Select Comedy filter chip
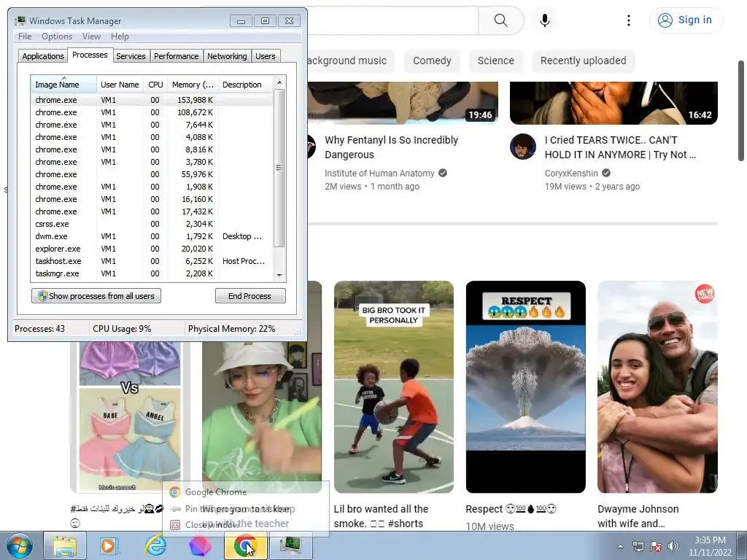747x560 pixels. (432, 61)
